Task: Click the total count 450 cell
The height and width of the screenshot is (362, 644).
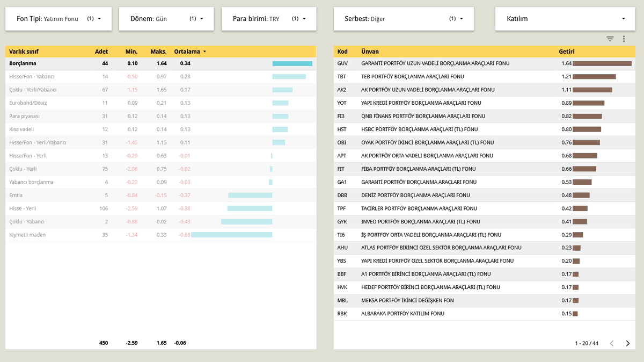Action: point(103,343)
